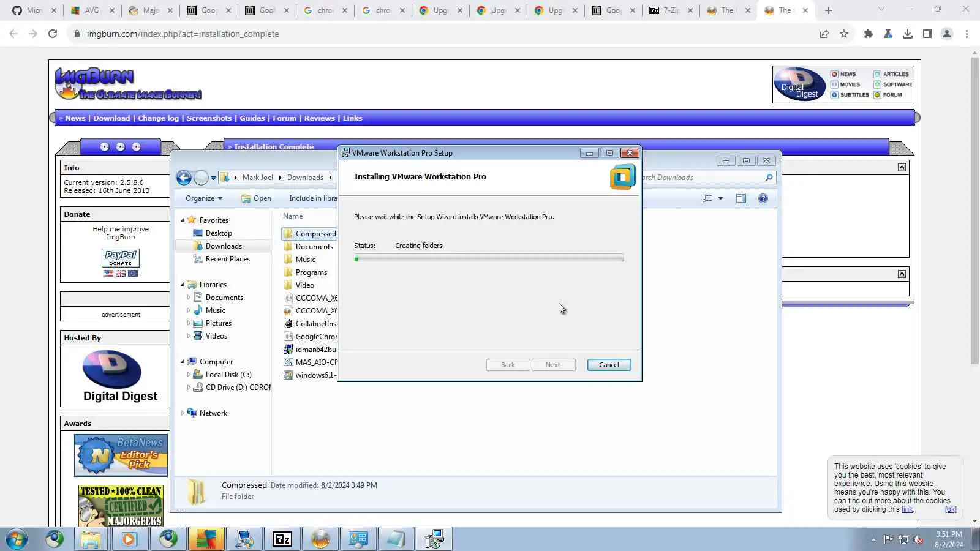Screen dimensions: 980x551
Task: Open the Chrome three-dot menu
Action: pyautogui.click(x=967, y=34)
